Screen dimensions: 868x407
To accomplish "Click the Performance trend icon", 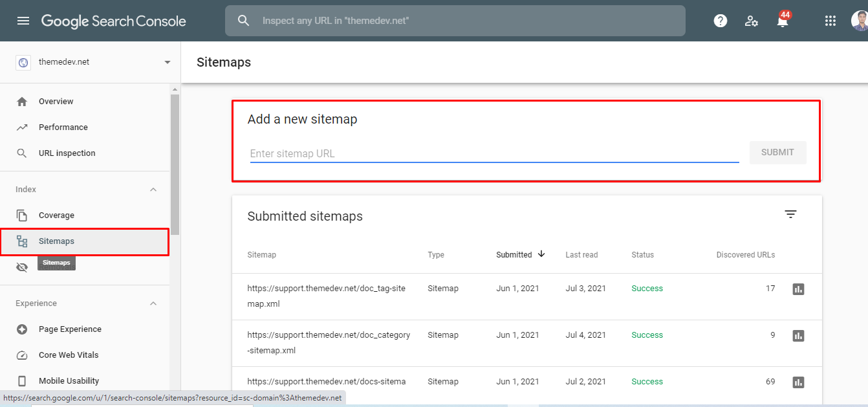I will tap(22, 127).
